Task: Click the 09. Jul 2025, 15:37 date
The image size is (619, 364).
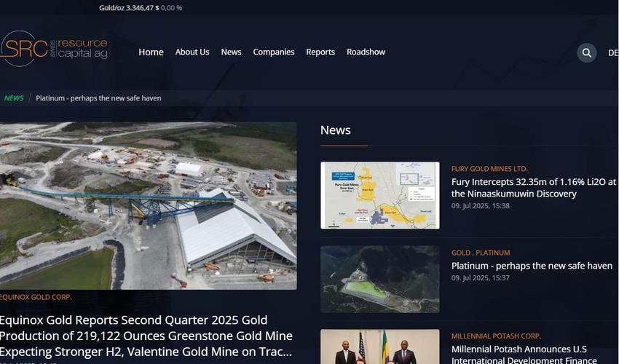Action: tap(481, 278)
